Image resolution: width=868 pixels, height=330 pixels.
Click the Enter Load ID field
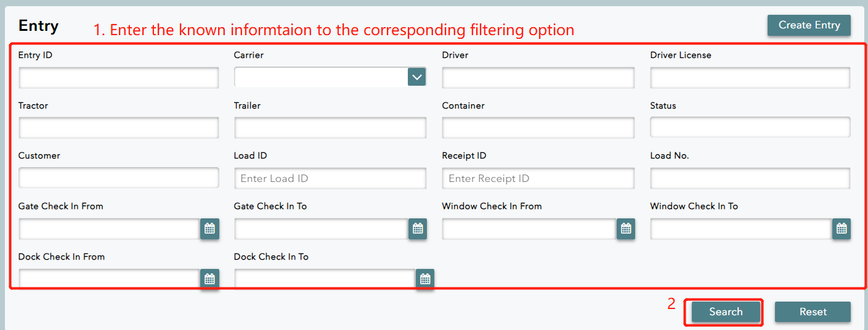click(330, 178)
